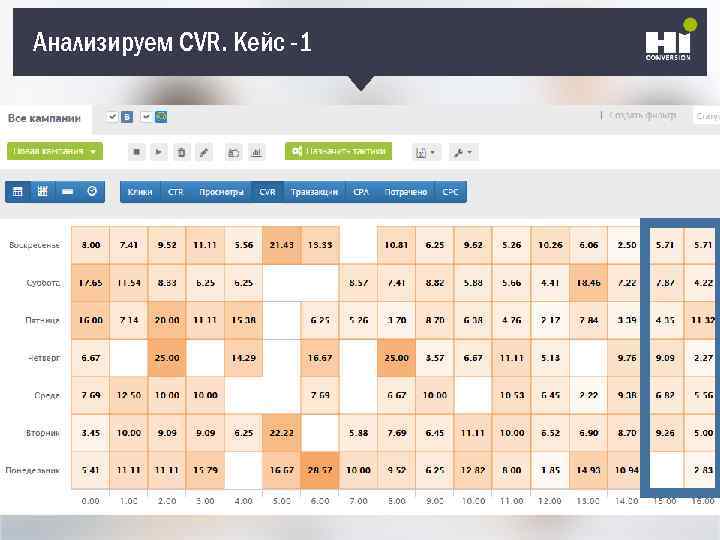Click Friday 2:00 cell 20.00
The height and width of the screenshot is (540, 720).
(167, 320)
